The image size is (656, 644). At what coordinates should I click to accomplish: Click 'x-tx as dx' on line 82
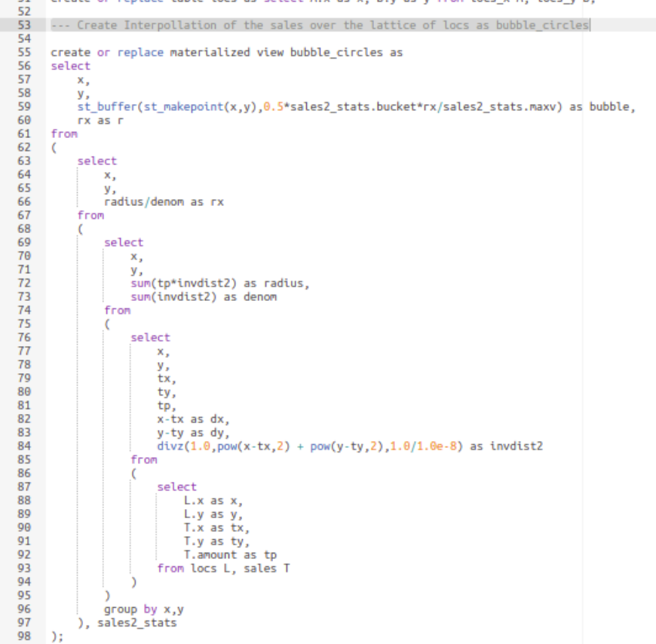192,419
